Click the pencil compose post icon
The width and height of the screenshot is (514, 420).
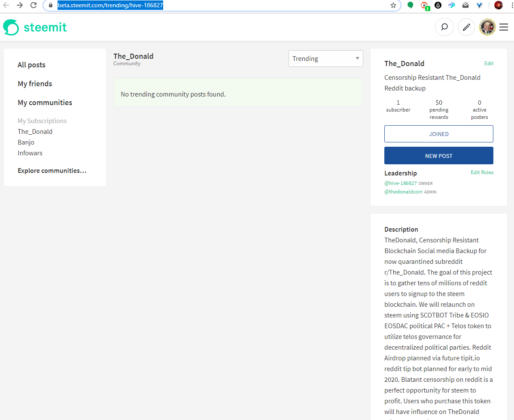pyautogui.click(x=466, y=27)
